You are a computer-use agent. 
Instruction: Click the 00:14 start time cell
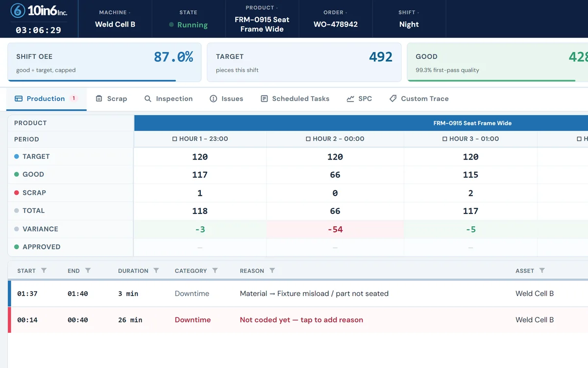pyautogui.click(x=28, y=320)
